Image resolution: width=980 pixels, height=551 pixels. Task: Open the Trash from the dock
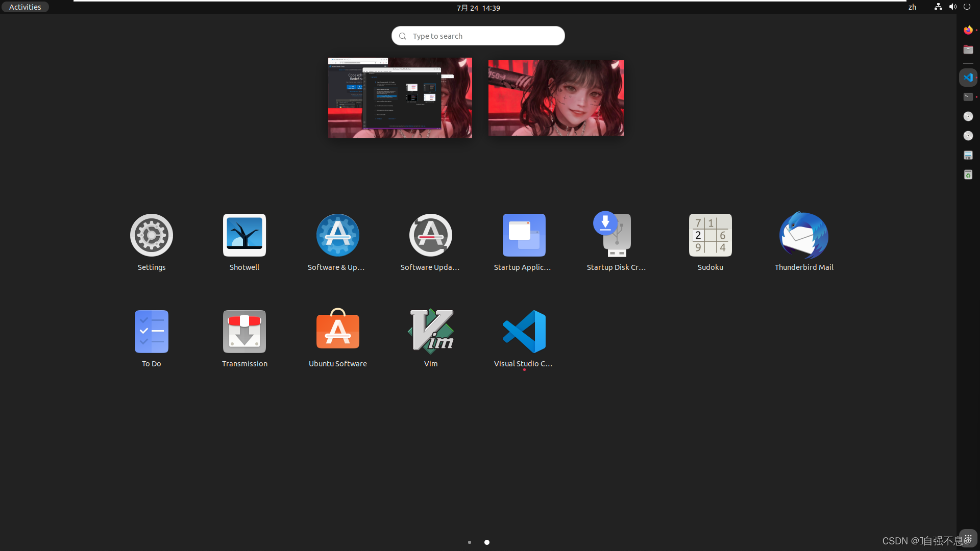(968, 174)
